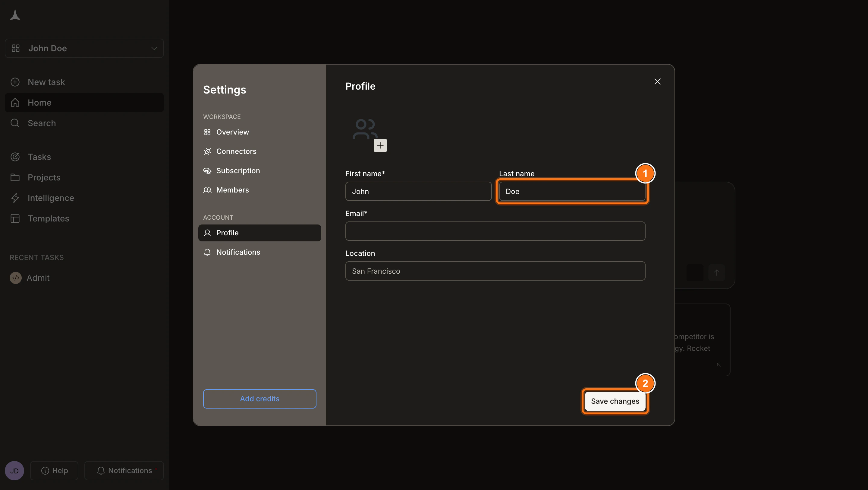Select the Intelligence lightning icon
Image resolution: width=868 pixels, height=490 pixels.
click(15, 198)
